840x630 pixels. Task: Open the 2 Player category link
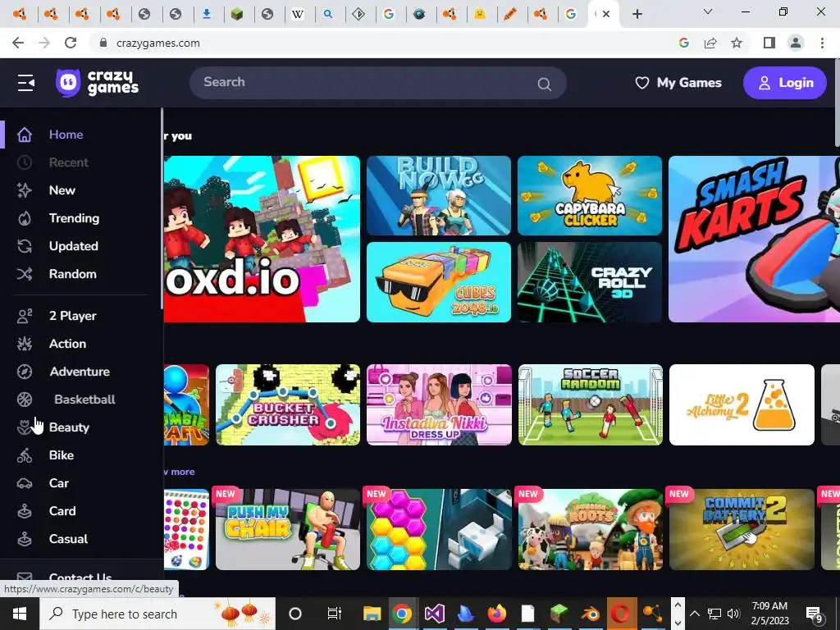click(73, 316)
